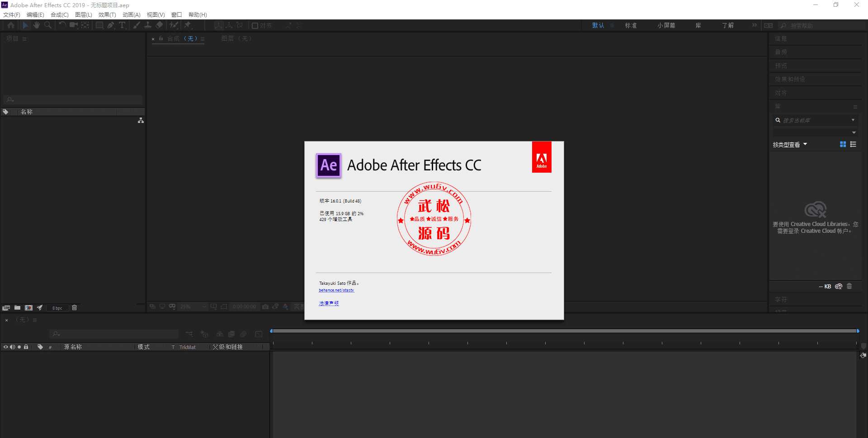The height and width of the screenshot is (438, 868).
Task: Switch Libraries to list view
Action: [853, 144]
